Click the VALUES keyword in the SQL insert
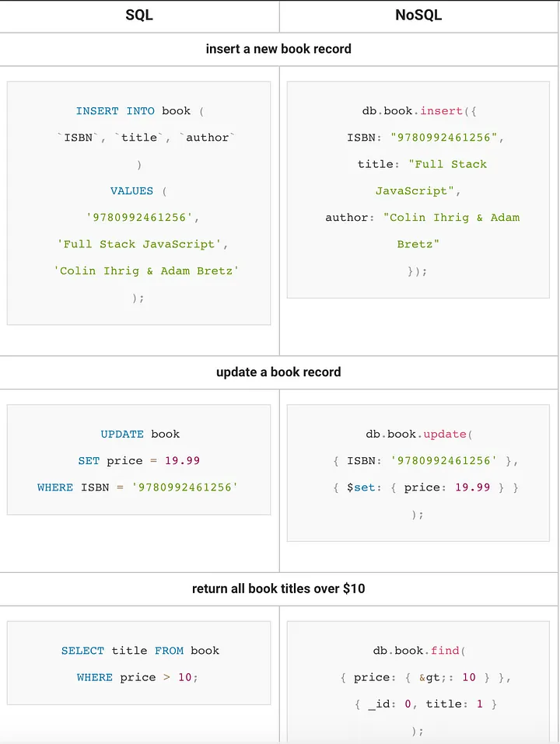 pos(132,191)
